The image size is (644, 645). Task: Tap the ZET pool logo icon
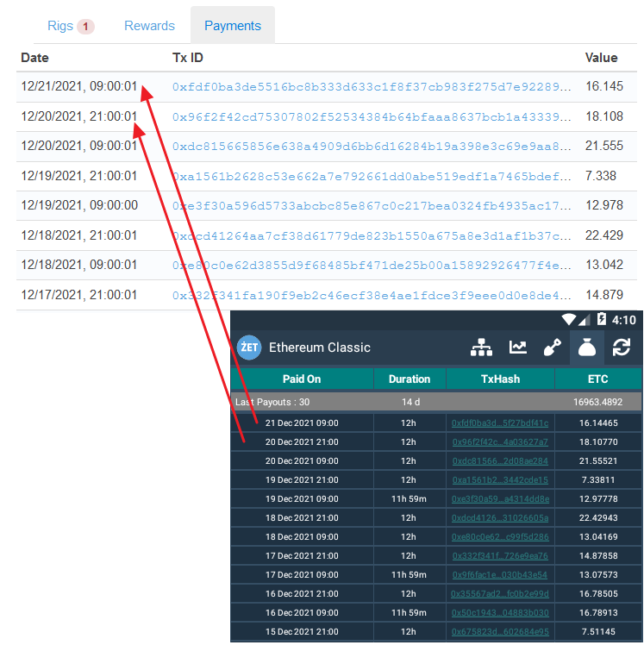(249, 348)
